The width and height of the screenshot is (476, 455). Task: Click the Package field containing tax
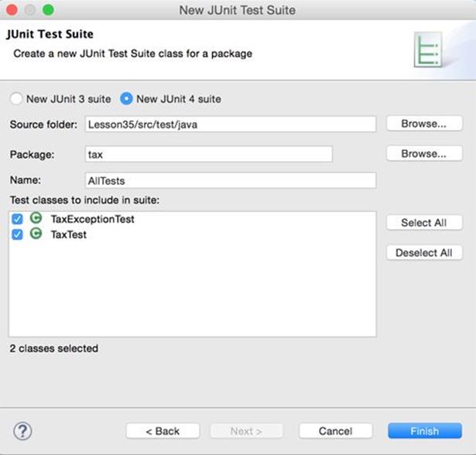pyautogui.click(x=209, y=154)
